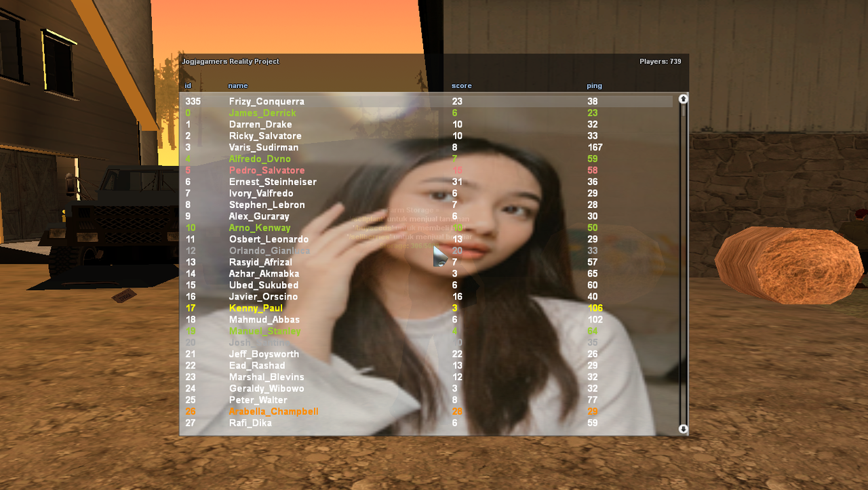Pick the green Arno_Kenway entry

tap(260, 228)
